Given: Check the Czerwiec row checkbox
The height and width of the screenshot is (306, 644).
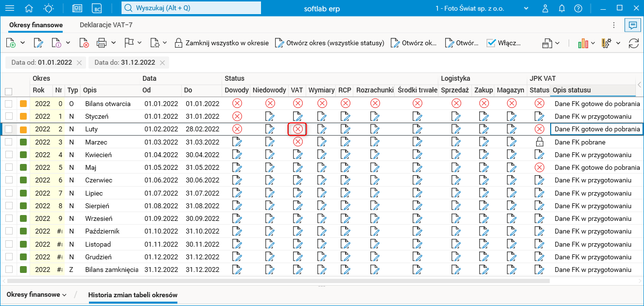Looking at the screenshot, I should 8,180.
